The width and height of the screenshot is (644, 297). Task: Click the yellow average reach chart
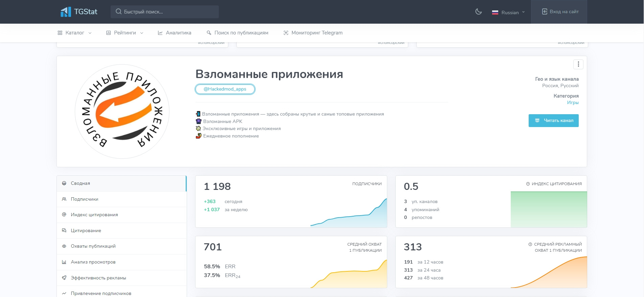349,274
